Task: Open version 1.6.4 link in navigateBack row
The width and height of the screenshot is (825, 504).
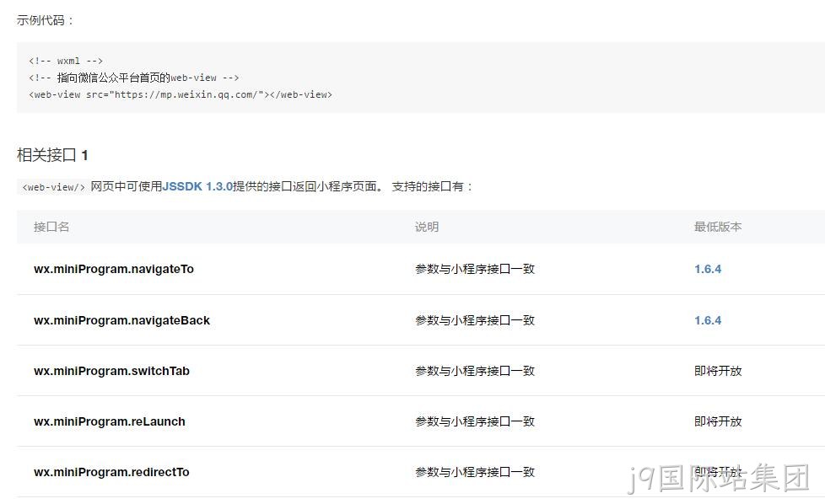Action: click(708, 320)
